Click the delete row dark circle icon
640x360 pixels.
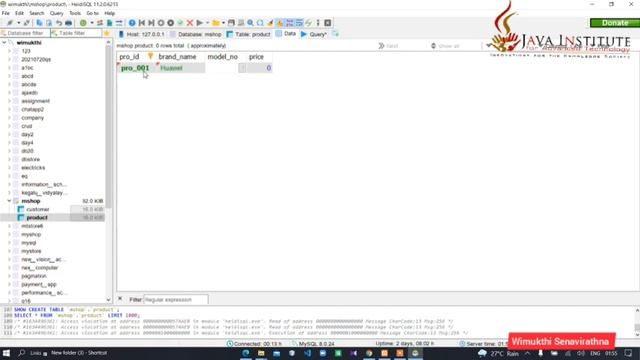click(x=171, y=23)
